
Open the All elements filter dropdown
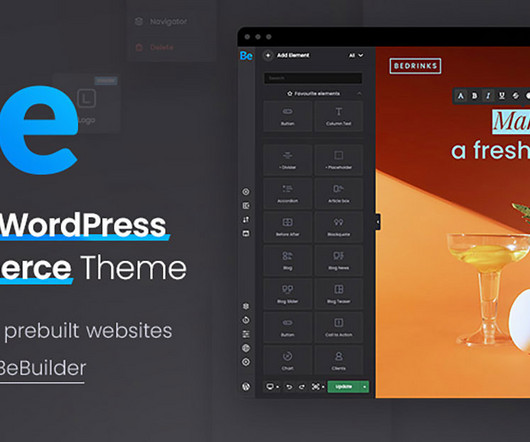coord(356,55)
